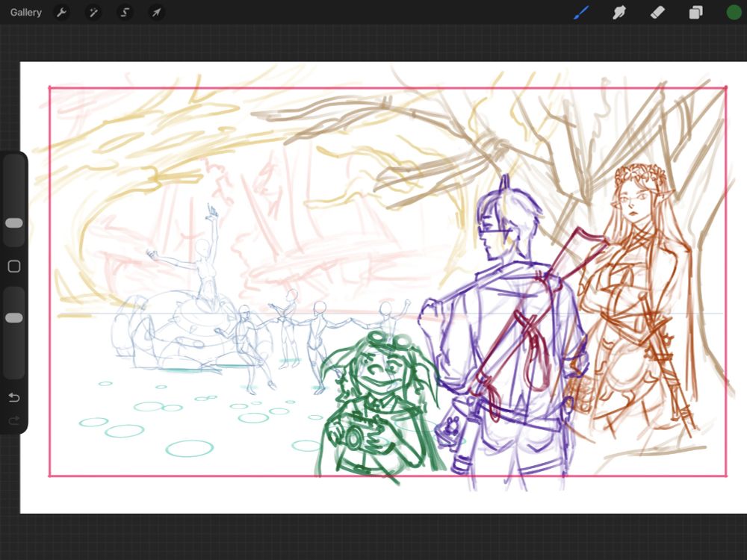Viewport: 747px width, 560px height.
Task: Open the Adjustments magic wand icon
Action: [93, 12]
